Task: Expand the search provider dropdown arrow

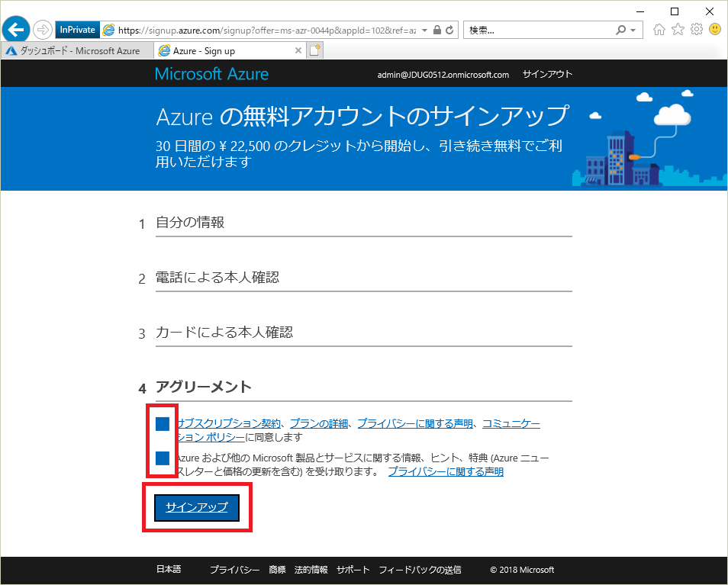Action: tap(633, 31)
